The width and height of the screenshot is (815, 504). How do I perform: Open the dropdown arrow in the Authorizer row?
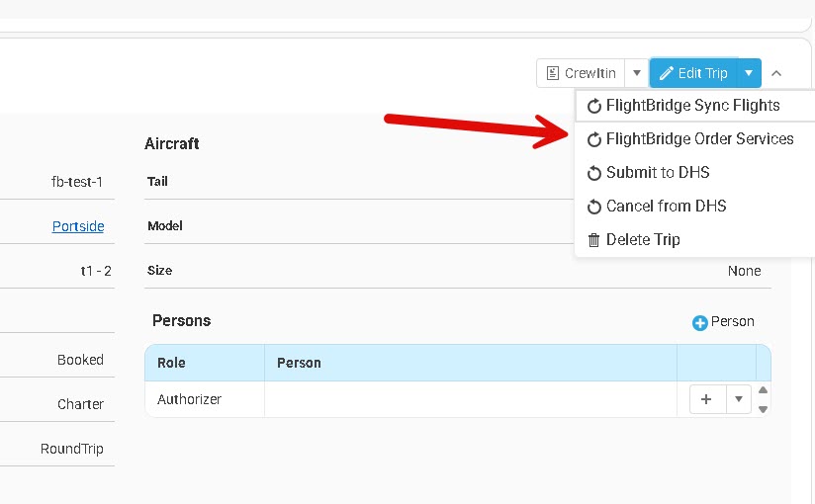click(739, 399)
